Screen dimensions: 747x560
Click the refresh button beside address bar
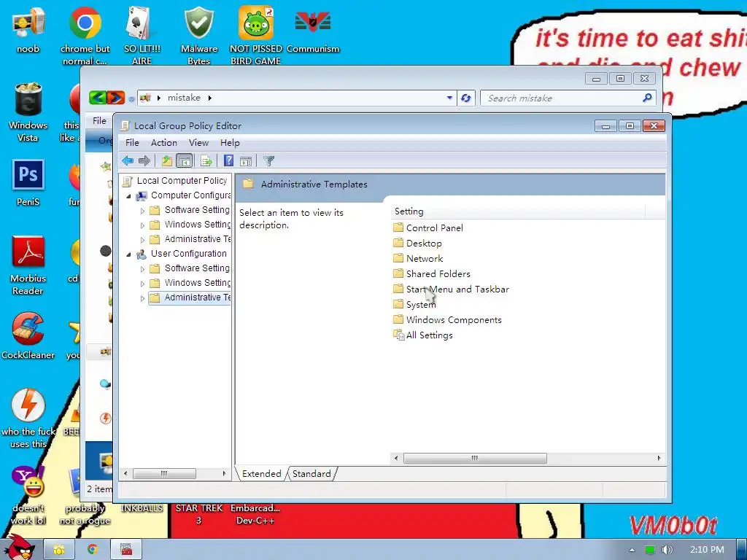click(465, 98)
